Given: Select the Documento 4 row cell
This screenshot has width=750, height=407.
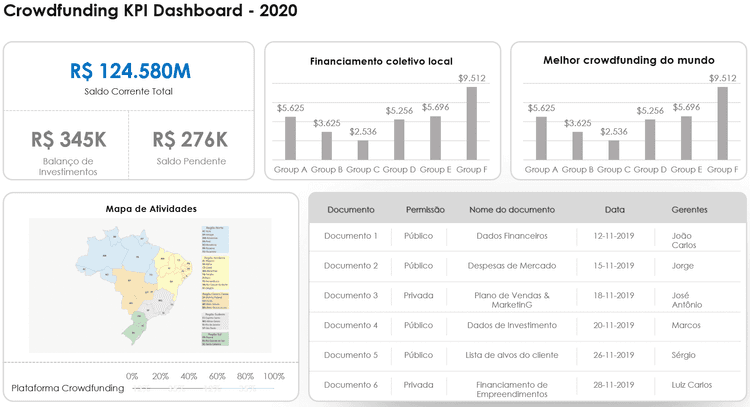Looking at the screenshot, I should pos(351,325).
